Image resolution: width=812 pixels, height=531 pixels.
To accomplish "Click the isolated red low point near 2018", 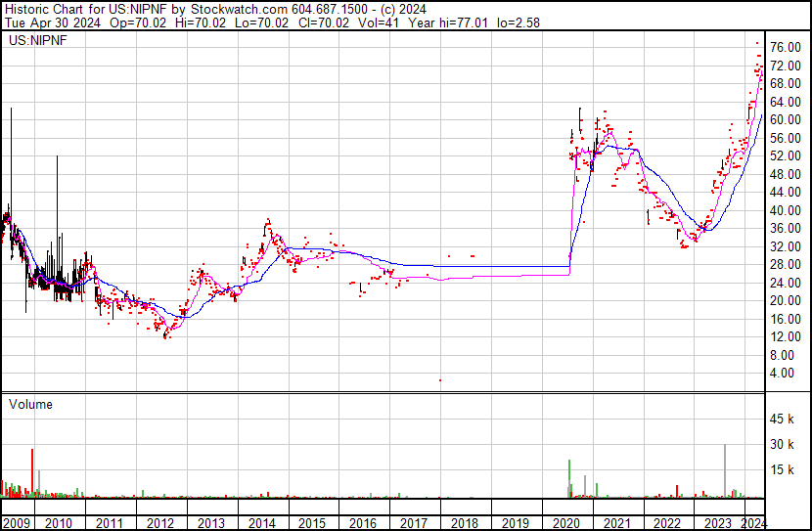I will pos(440,380).
